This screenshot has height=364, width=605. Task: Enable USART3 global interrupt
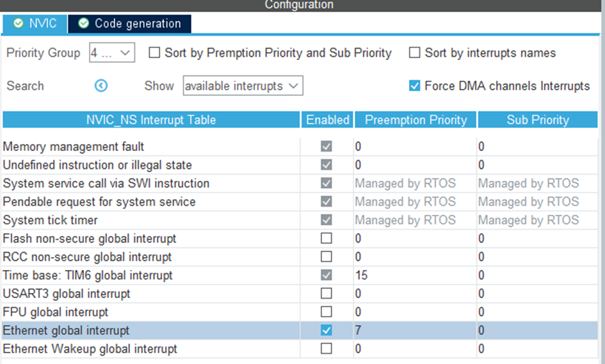327,294
